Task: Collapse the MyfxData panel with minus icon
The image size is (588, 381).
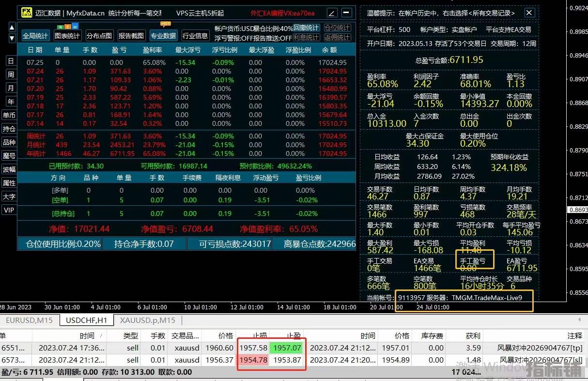Action: click(346, 13)
